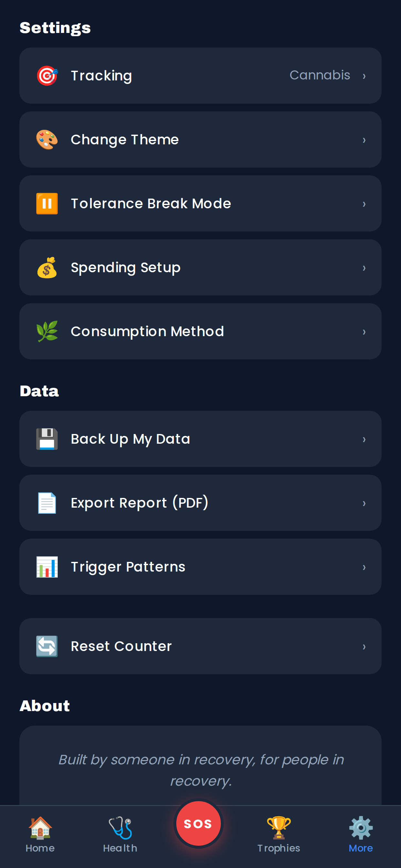Expand the Spending Setup chevron
The image size is (401, 868).
click(x=364, y=268)
